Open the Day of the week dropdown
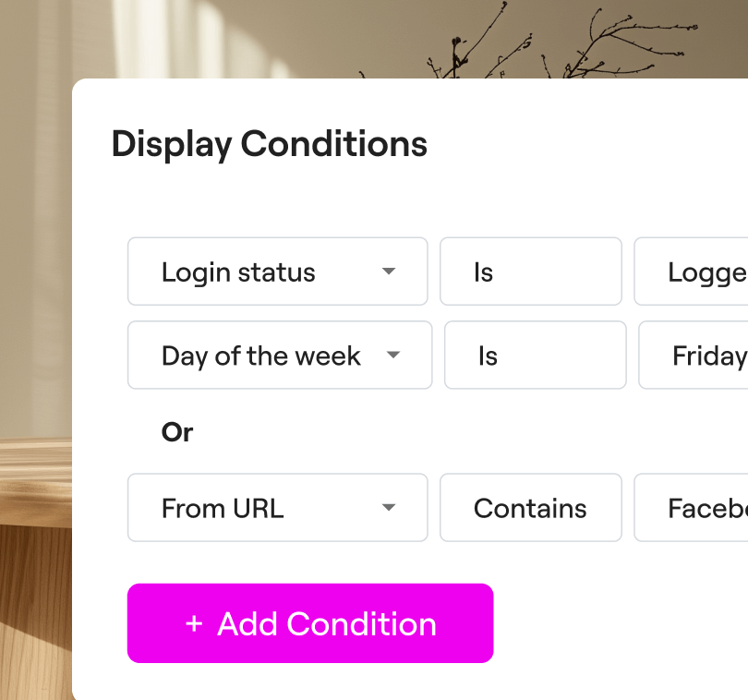This screenshot has width=748, height=700. pos(279,356)
